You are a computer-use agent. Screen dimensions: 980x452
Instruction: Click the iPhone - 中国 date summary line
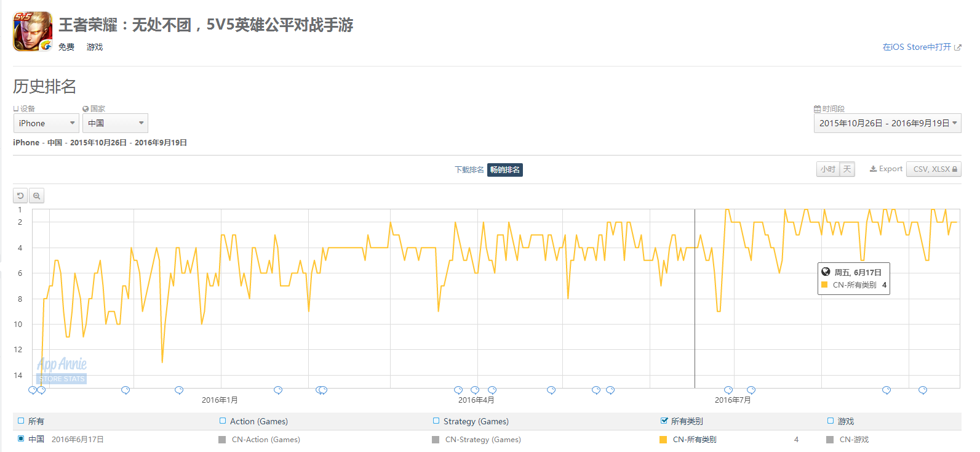tap(100, 142)
